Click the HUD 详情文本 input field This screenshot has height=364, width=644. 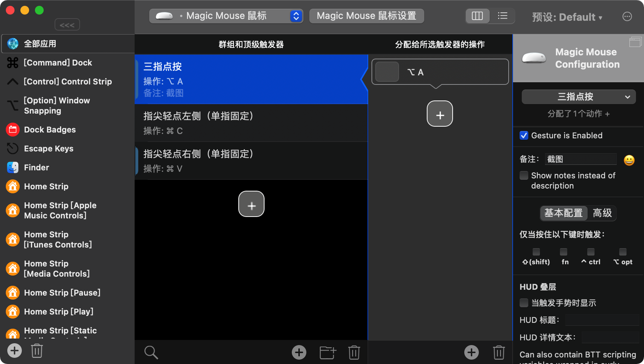(610, 337)
